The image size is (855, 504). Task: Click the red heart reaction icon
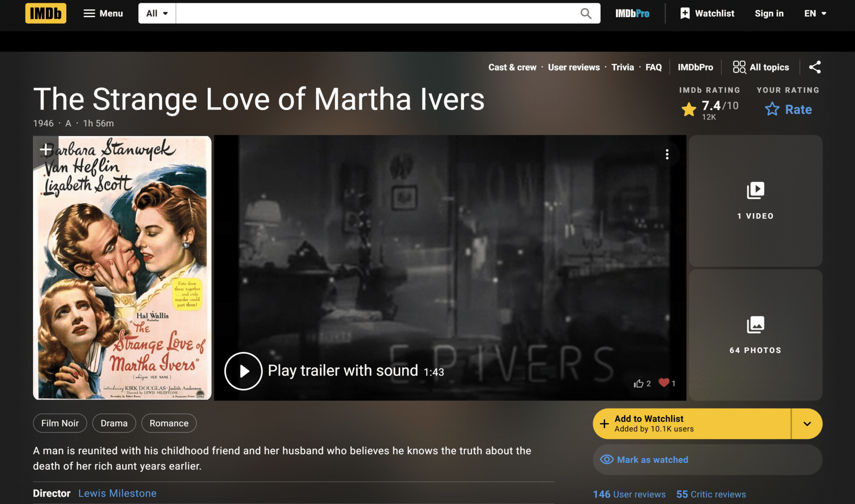click(664, 383)
